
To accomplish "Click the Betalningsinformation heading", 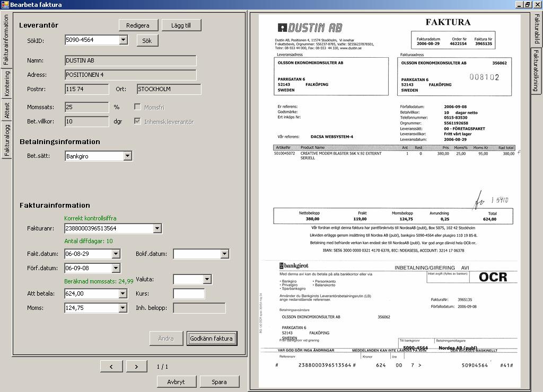I will coord(60,142).
